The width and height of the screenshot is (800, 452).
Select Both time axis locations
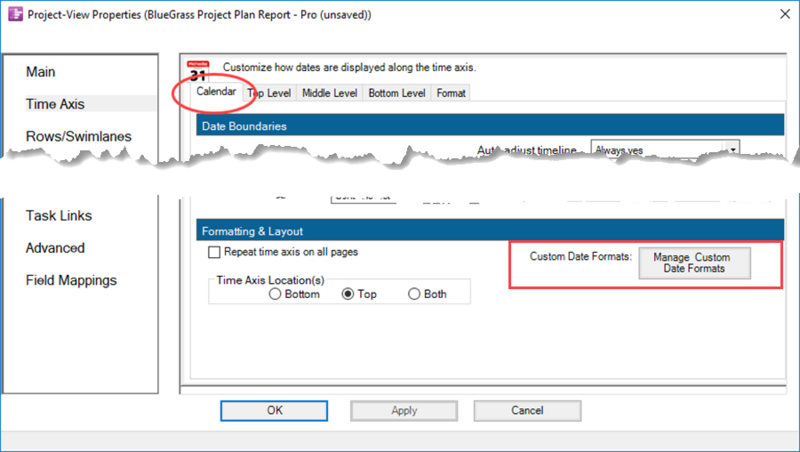[414, 294]
